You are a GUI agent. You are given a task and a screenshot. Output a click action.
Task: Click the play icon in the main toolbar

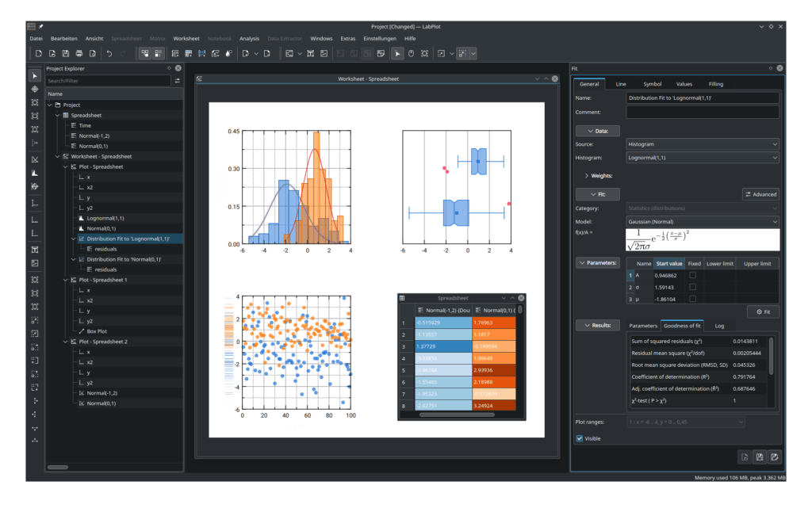coord(397,54)
